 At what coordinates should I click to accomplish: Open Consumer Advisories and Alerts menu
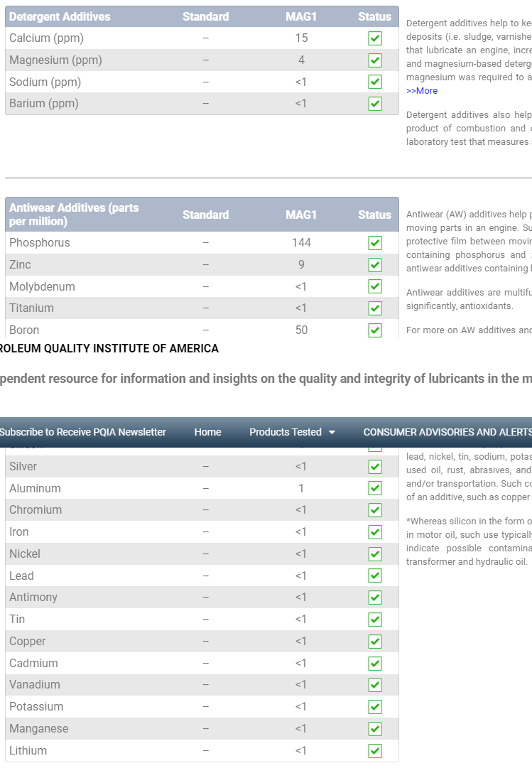click(x=447, y=432)
